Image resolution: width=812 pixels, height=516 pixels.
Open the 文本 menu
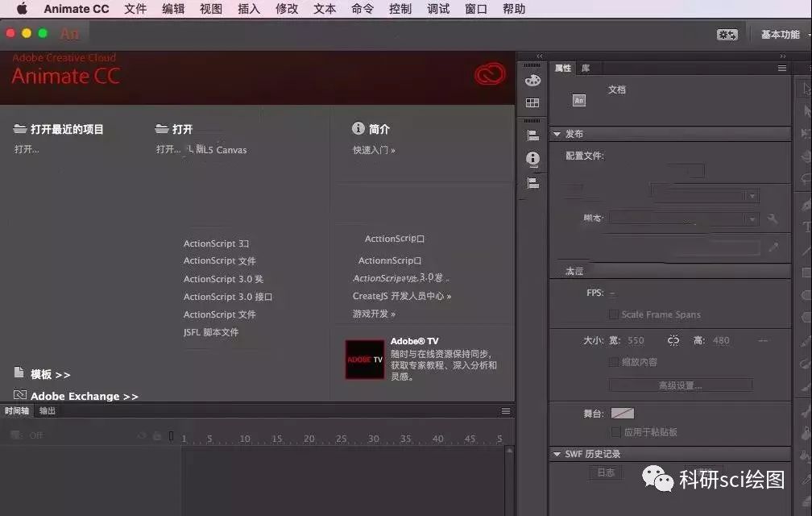click(x=325, y=9)
